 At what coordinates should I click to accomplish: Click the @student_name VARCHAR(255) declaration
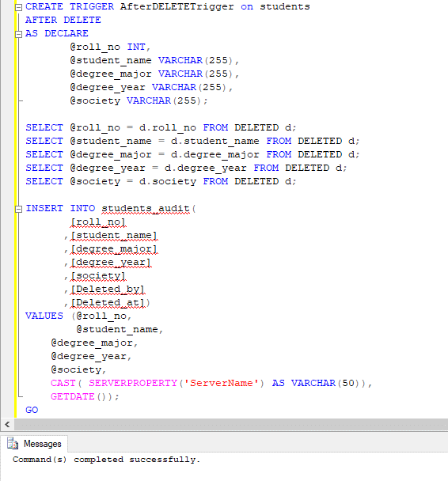tap(154, 60)
